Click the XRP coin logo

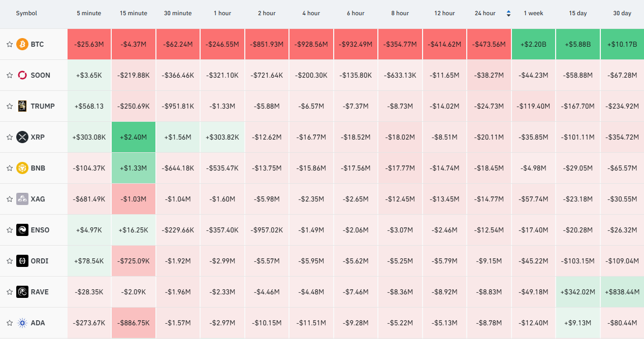click(x=22, y=137)
